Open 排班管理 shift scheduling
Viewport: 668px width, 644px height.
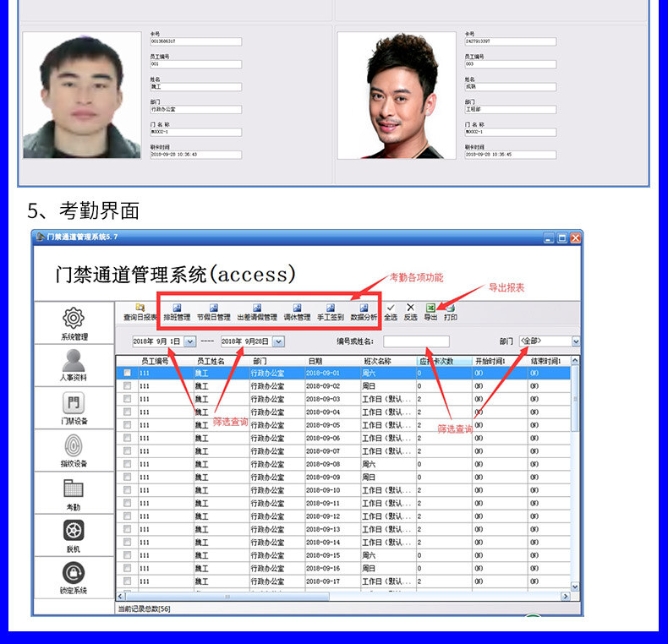coord(177,312)
